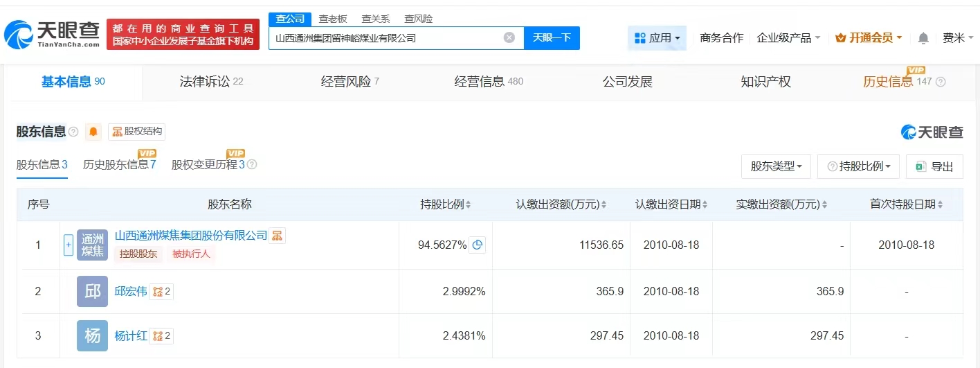Click the 序号 column header
This screenshot has height=368, width=980.
coord(39,204)
